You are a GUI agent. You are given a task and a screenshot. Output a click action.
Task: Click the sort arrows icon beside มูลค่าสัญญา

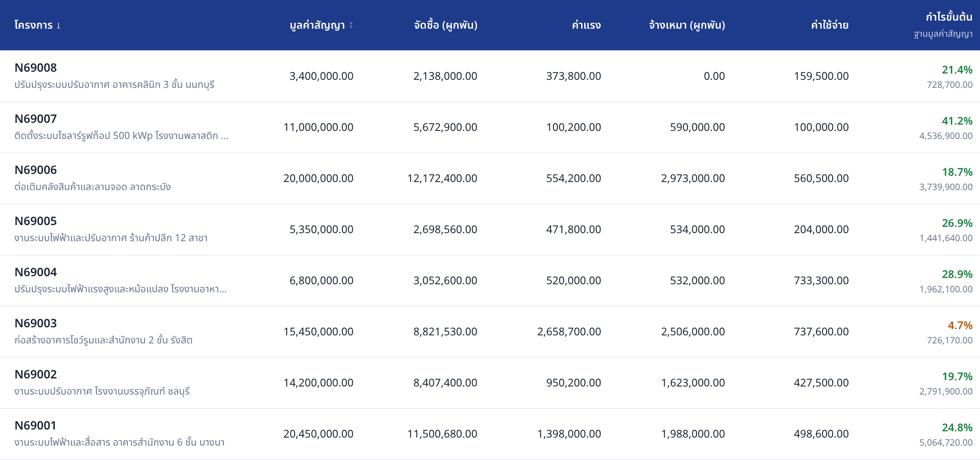[x=351, y=25]
